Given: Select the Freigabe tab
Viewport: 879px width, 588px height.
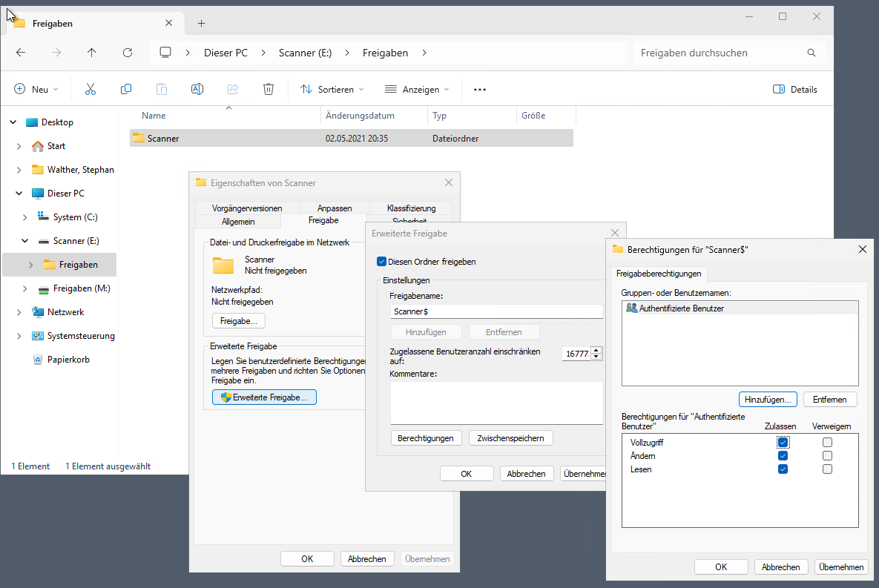Looking at the screenshot, I should click(323, 220).
